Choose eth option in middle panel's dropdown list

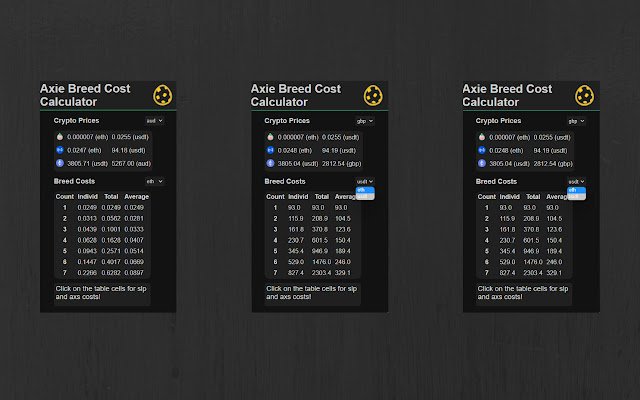coord(365,190)
